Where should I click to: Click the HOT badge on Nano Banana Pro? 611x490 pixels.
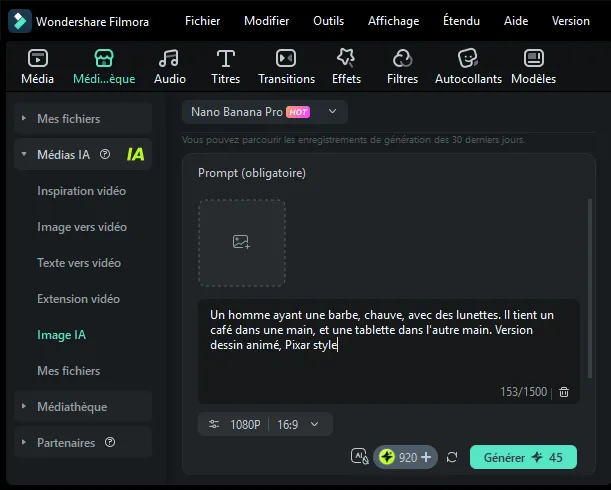coord(298,112)
